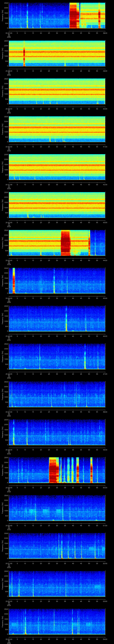
Task: Click the "38:00" end time label
Action: point(105,33)
